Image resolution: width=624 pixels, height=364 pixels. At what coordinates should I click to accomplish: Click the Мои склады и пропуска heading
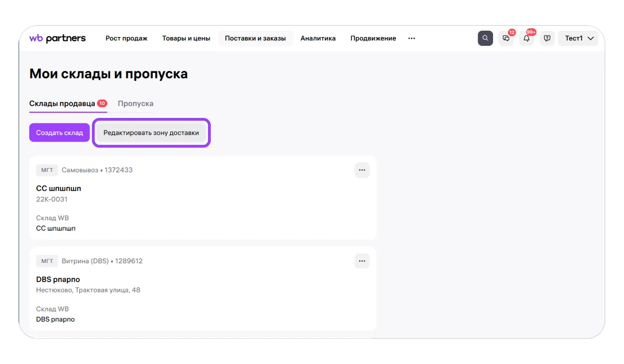[x=109, y=74]
